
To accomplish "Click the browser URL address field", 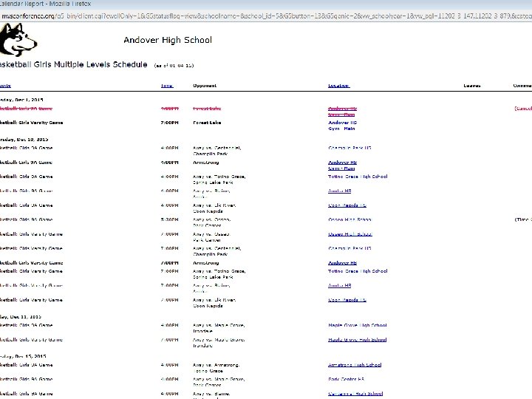I will [x=266, y=16].
